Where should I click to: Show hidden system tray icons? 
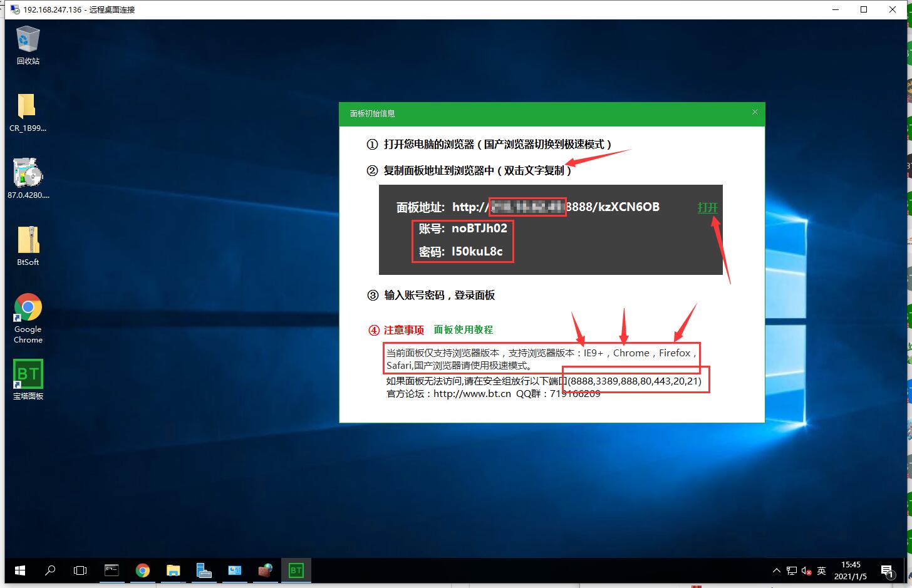click(x=777, y=570)
